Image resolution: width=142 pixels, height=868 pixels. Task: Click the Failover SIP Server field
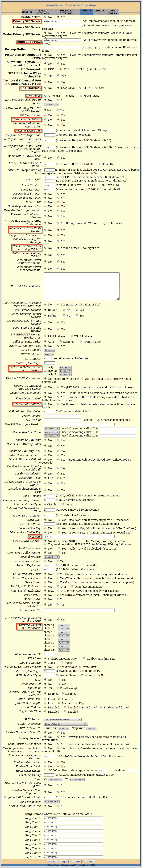pos(62,25)
